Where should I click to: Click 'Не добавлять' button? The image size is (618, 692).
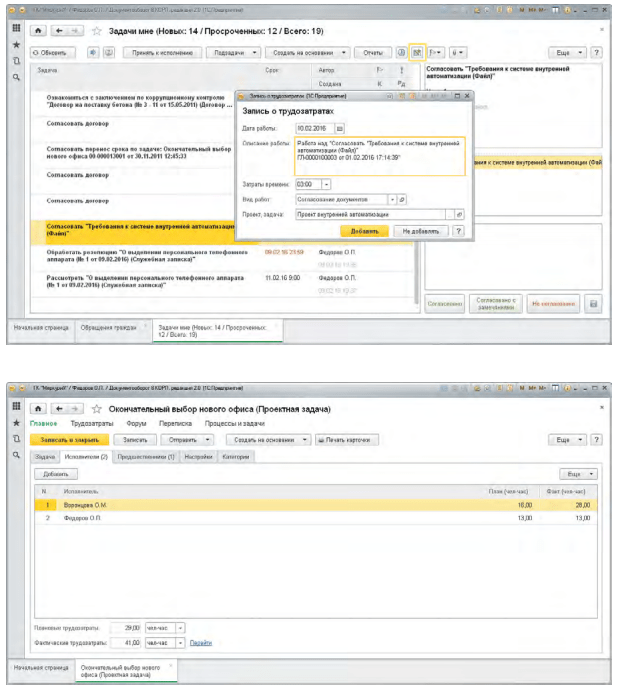click(421, 231)
